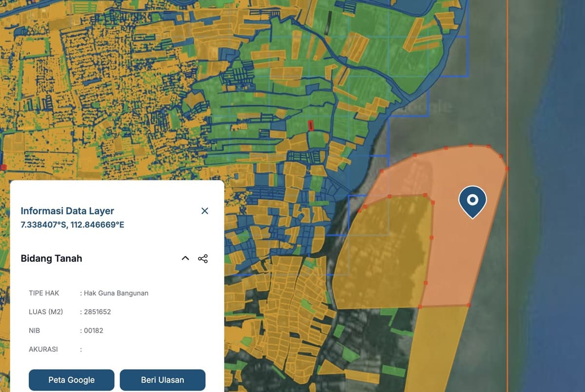585x392 pixels.
Task: Click the bottom-right corner vertex of highlighted parcel
Action: pyautogui.click(x=468, y=305)
